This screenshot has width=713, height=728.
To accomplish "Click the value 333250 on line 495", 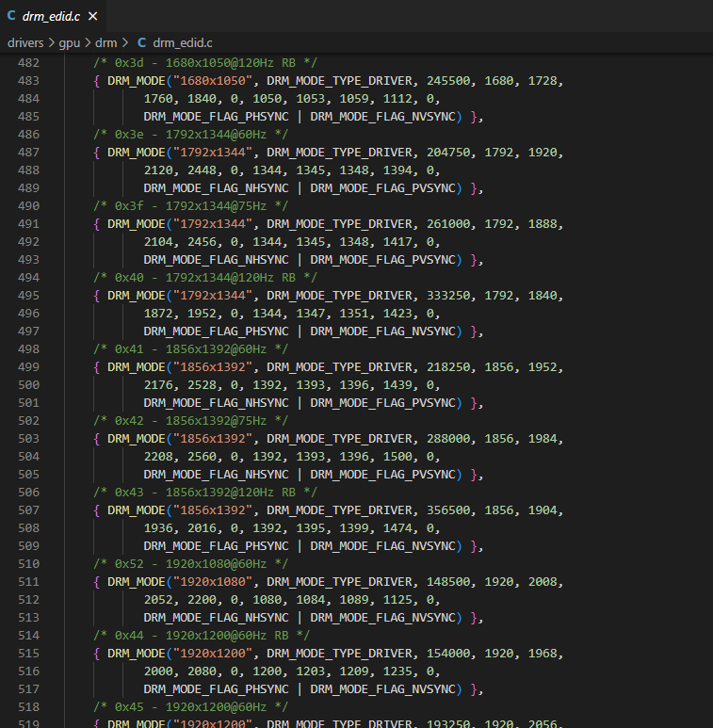I will [448, 296].
